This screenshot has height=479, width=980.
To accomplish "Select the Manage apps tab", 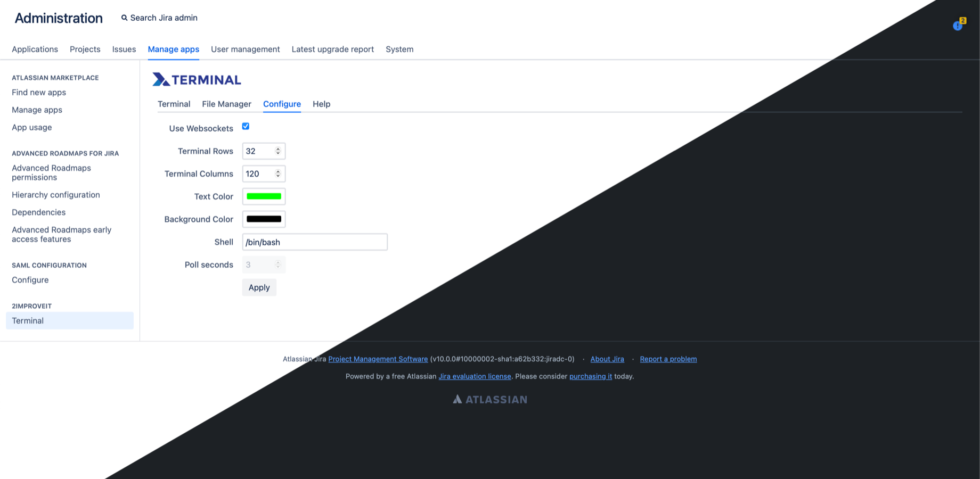I will coord(174,49).
